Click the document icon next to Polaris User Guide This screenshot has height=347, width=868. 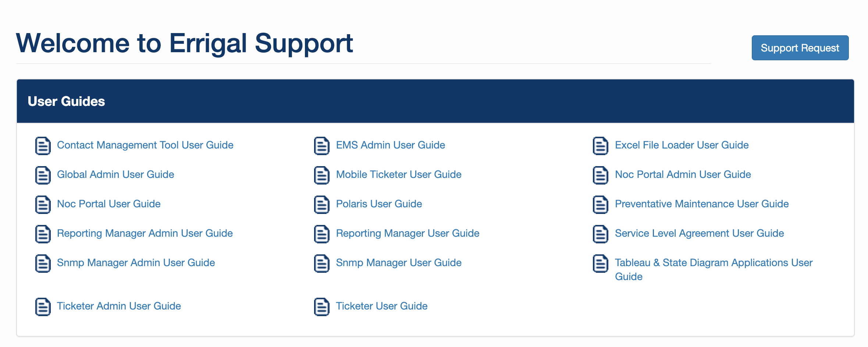[x=321, y=204]
